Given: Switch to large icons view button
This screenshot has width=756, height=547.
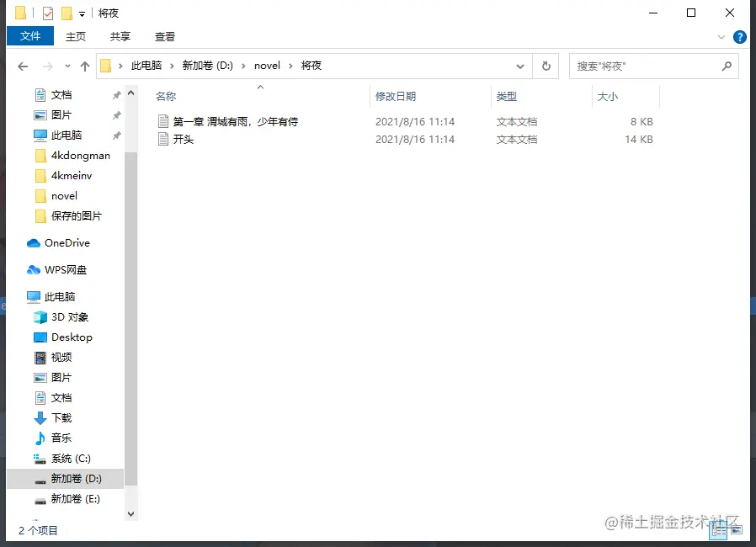Looking at the screenshot, I should click(x=737, y=531).
